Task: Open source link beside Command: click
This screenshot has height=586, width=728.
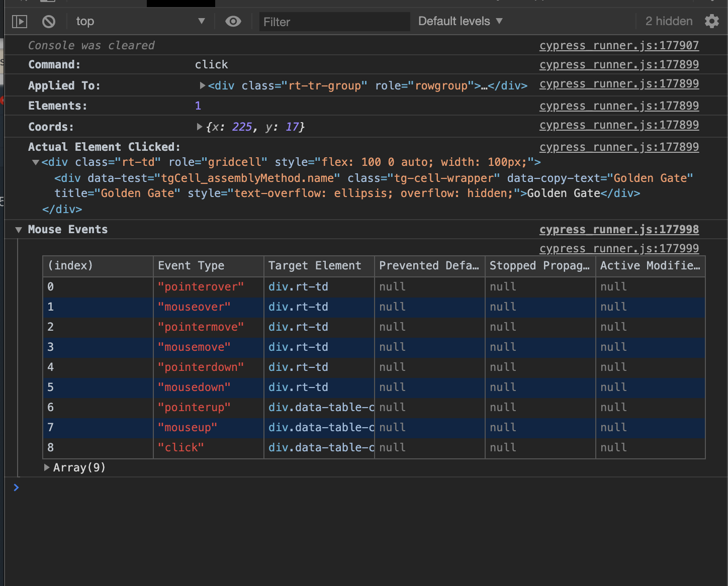Action: [x=619, y=64]
